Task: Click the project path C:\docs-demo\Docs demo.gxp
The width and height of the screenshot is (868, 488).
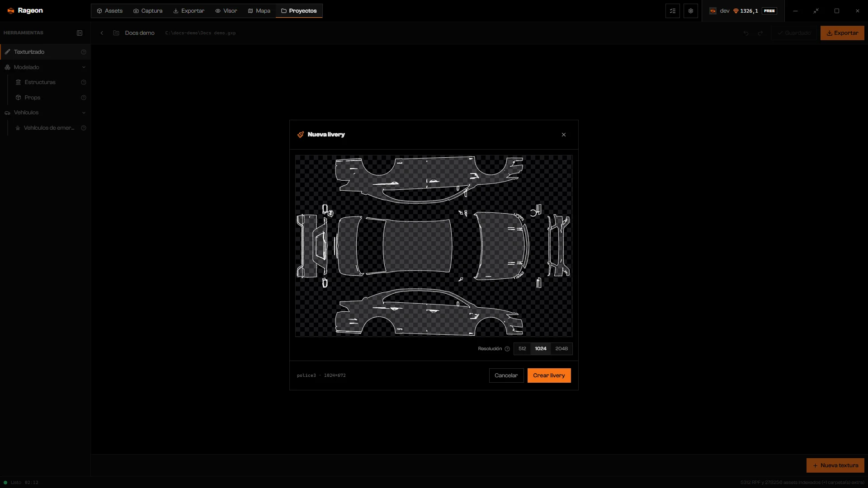Action: coord(201,33)
